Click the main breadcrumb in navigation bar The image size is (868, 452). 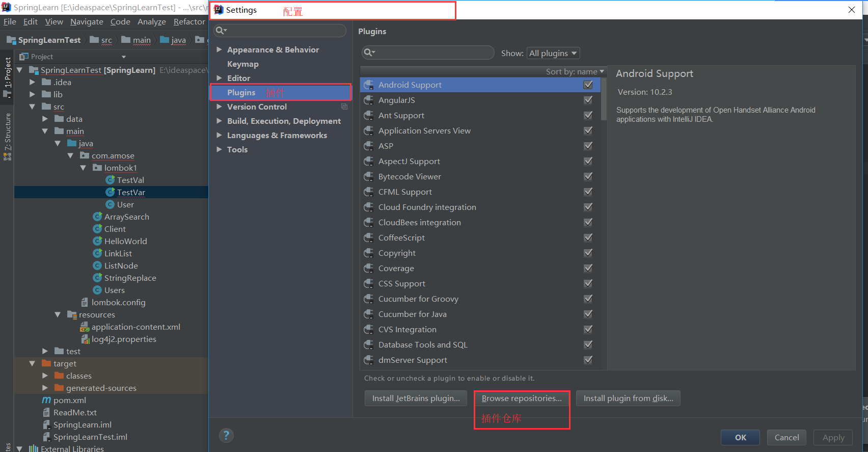point(136,40)
